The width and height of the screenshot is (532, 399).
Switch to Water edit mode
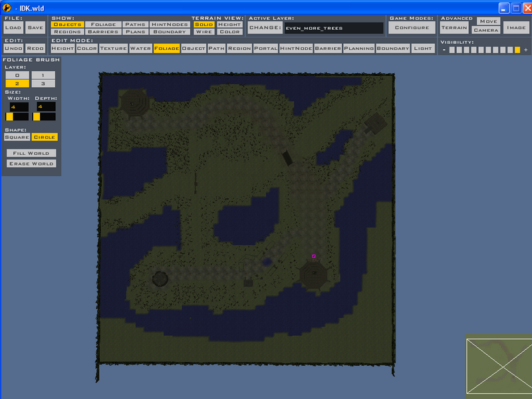coord(140,48)
